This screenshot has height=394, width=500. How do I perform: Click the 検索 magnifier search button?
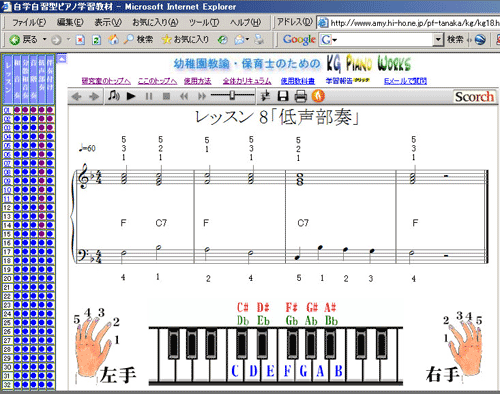point(138,40)
